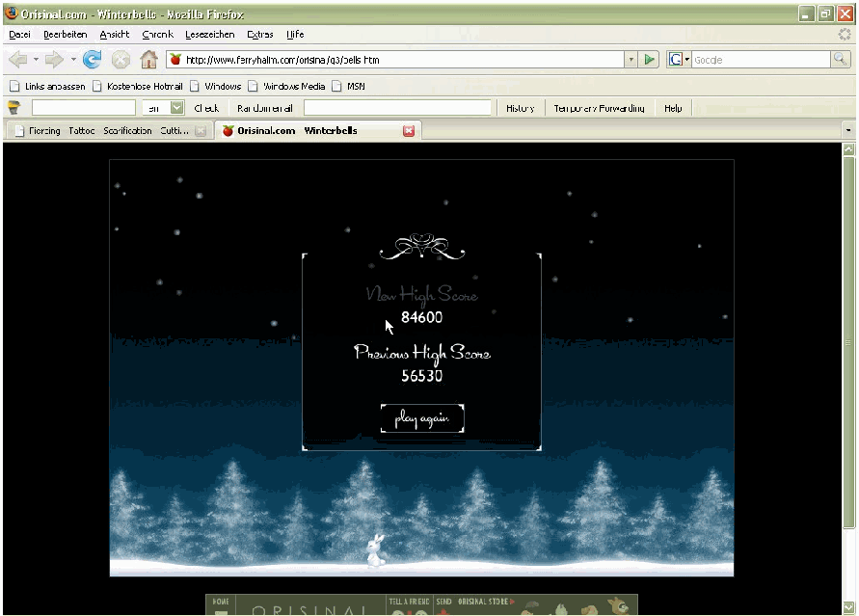Open the 'en' language dropdown
859x616 pixels.
pyautogui.click(x=163, y=108)
